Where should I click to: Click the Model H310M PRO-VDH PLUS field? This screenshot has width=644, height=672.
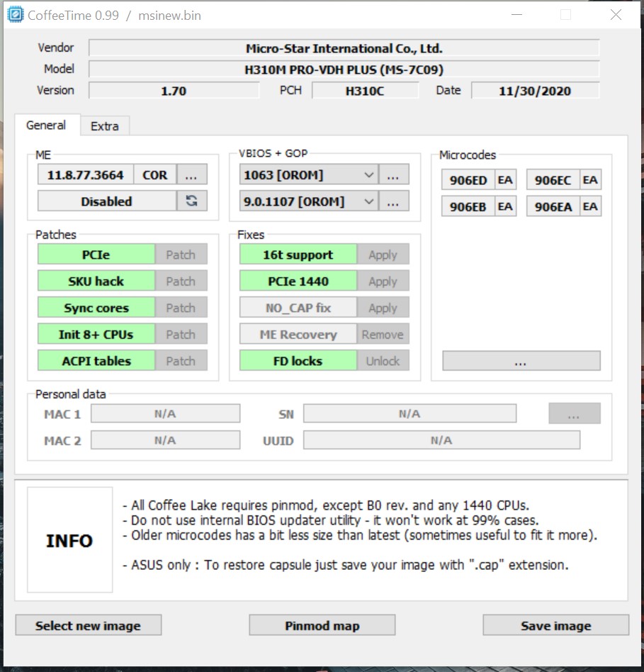click(x=344, y=69)
